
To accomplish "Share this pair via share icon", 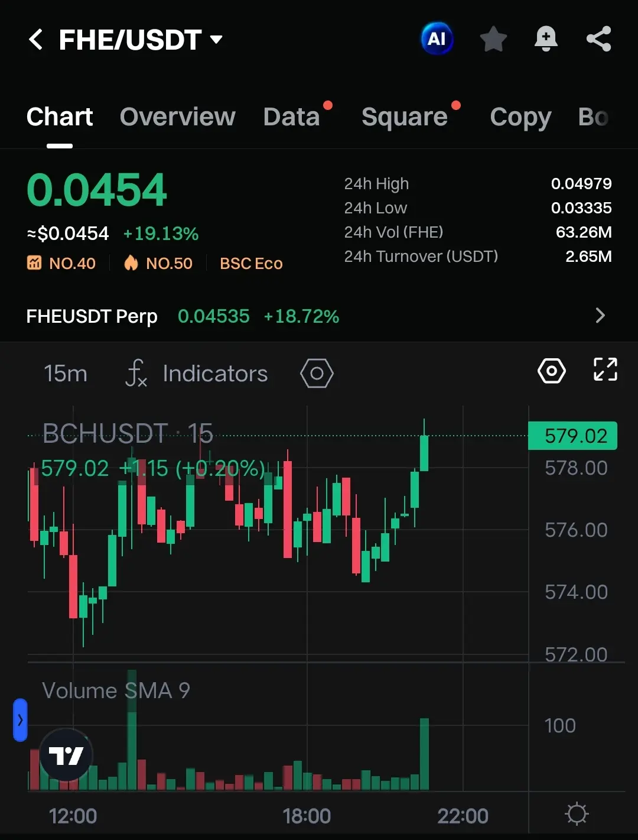I will [598, 39].
